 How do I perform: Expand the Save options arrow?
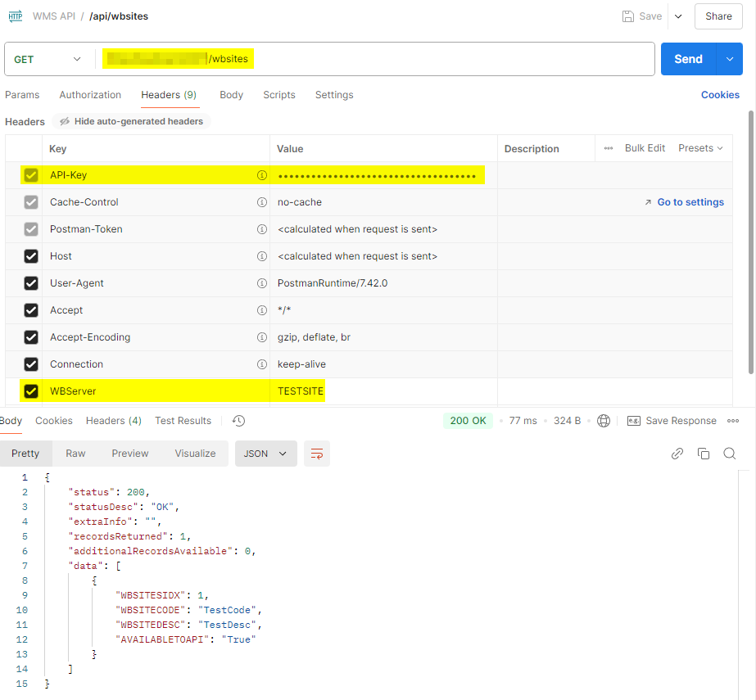678,16
